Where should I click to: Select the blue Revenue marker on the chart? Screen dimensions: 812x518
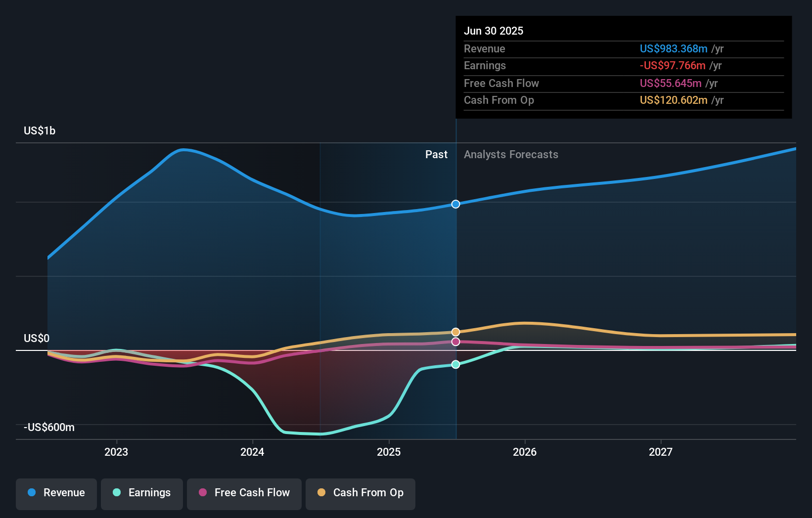coord(455,204)
